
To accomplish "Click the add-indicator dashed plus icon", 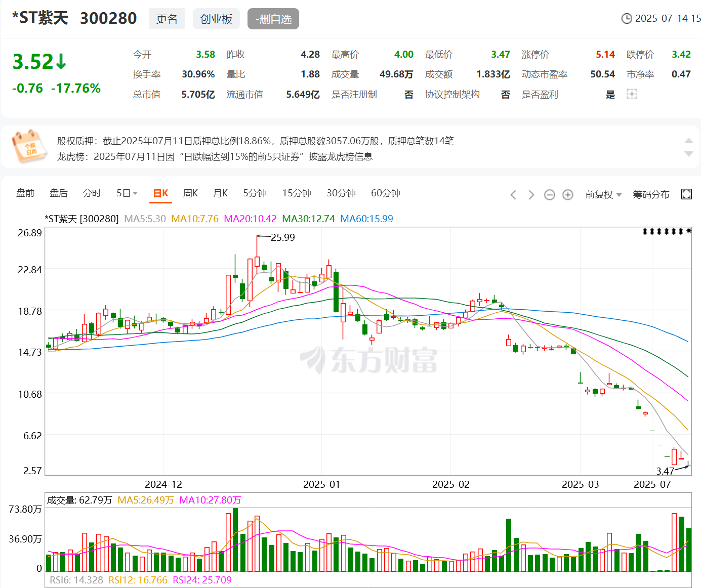I will point(632,94).
